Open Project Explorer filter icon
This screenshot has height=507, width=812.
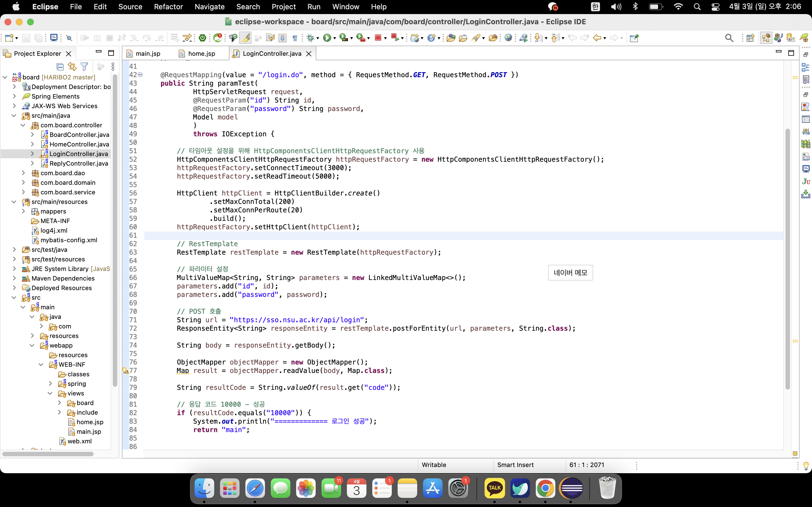[85, 67]
